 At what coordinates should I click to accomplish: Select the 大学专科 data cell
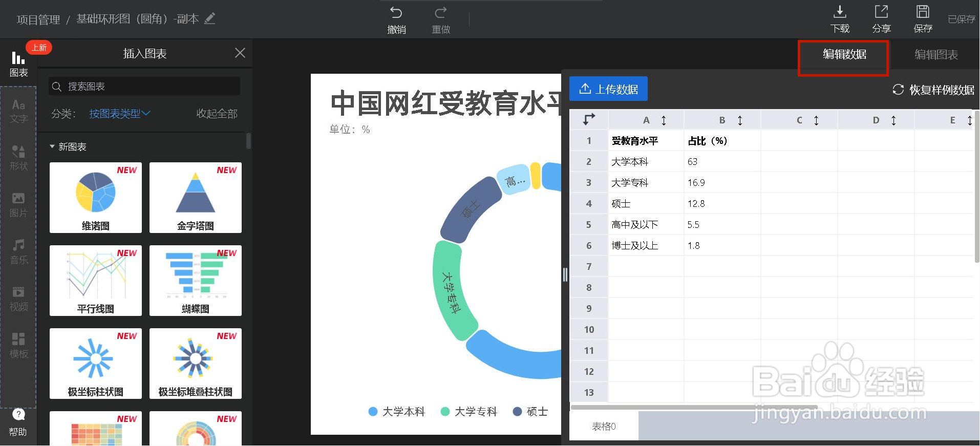tap(646, 183)
